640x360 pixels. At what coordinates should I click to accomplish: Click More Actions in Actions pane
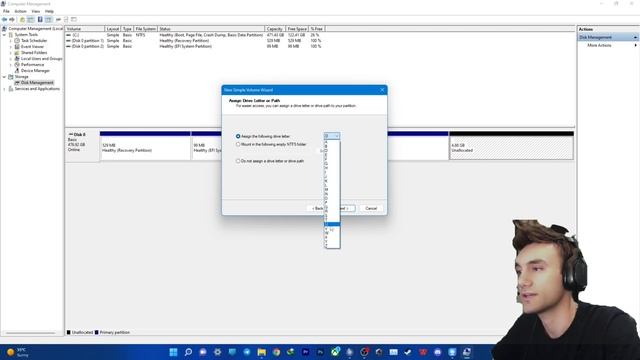(599, 45)
